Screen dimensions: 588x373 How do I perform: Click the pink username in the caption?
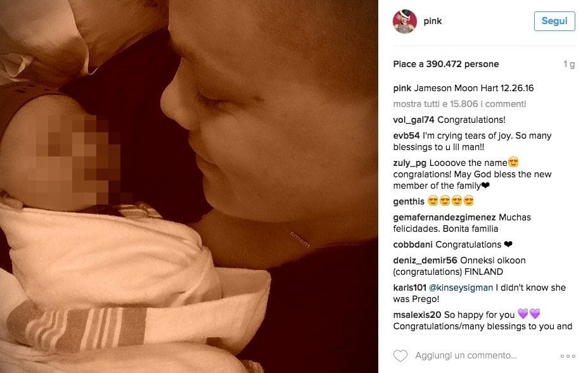pos(402,89)
